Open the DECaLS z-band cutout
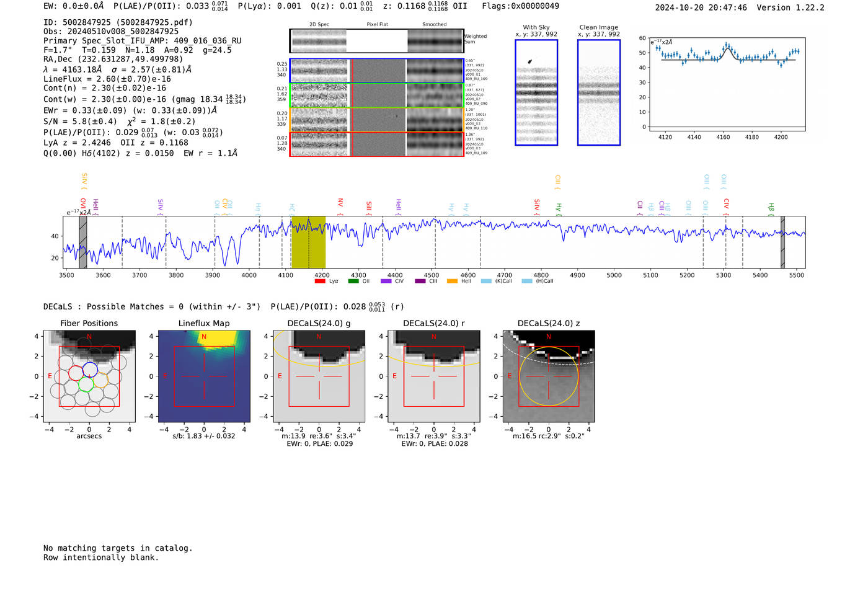The width and height of the screenshot is (868, 591). pyautogui.click(x=549, y=376)
